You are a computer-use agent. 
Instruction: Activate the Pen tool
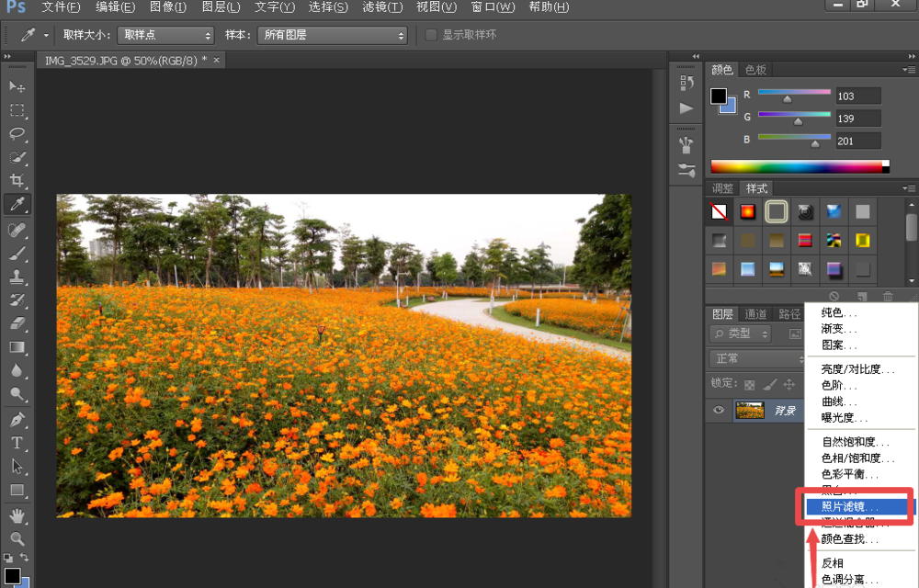click(x=17, y=419)
